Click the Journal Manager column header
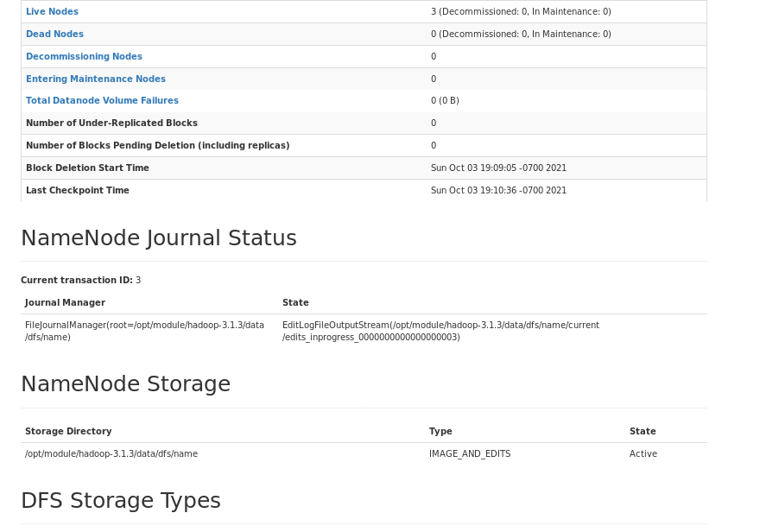This screenshot has width=760, height=532. tap(65, 302)
